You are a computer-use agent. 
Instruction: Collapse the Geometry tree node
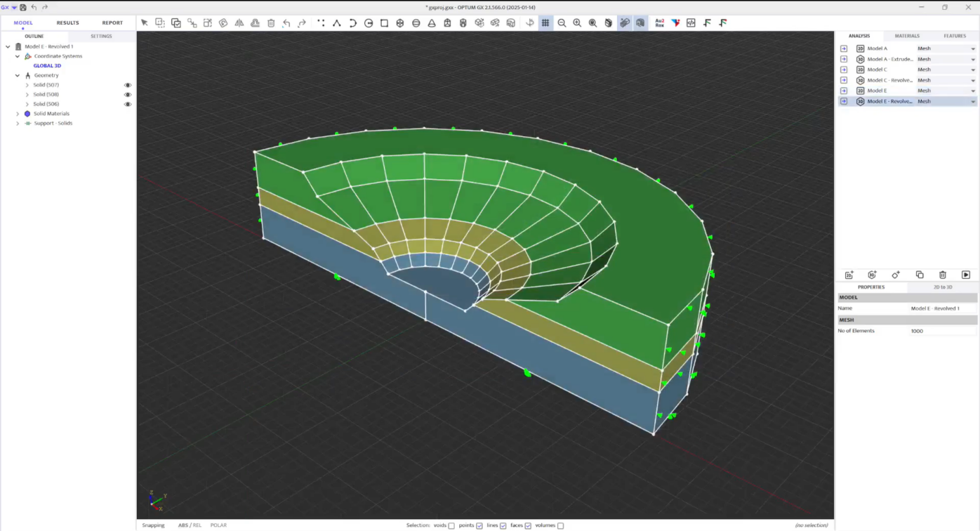pos(16,74)
